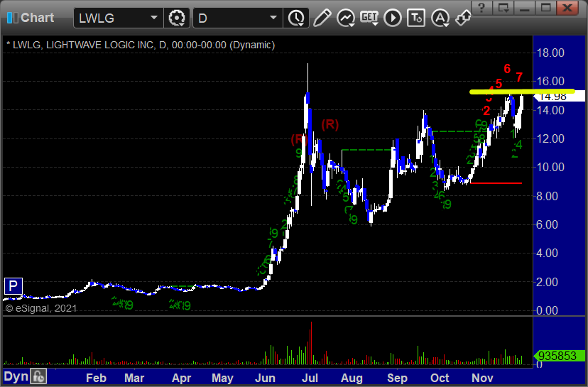588x387 pixels.
Task: Open the GET studies menu icon
Action: 369,18
